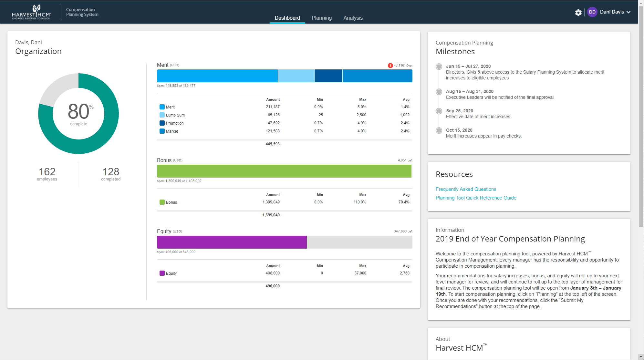Open the settings gear icon
The height and width of the screenshot is (360, 644).
tap(578, 13)
